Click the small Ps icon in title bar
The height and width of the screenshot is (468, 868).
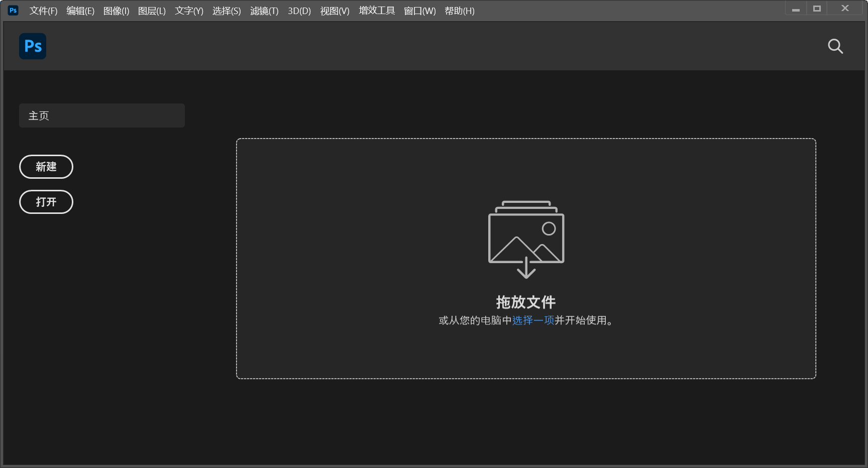[x=13, y=11]
